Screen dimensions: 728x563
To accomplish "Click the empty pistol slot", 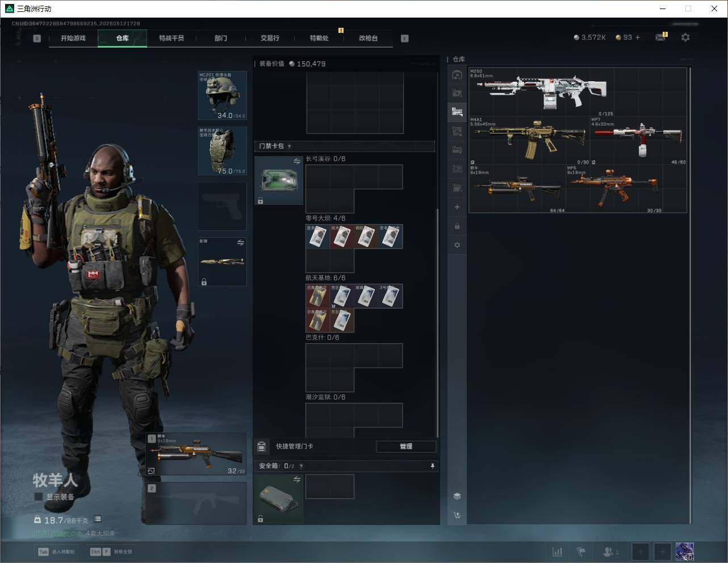I will tap(222, 207).
